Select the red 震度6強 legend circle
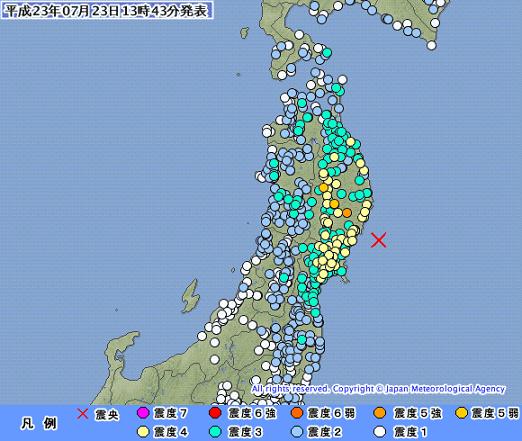The width and height of the screenshot is (522, 441). (x=215, y=413)
